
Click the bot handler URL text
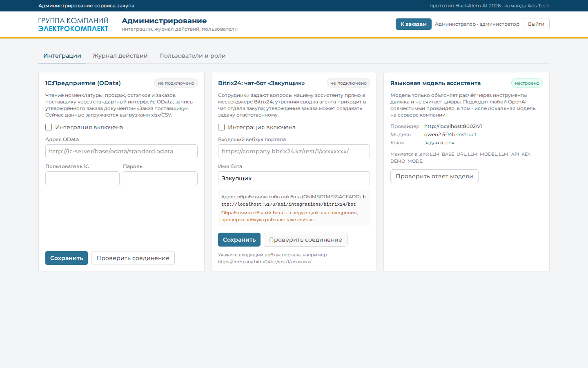click(293, 200)
